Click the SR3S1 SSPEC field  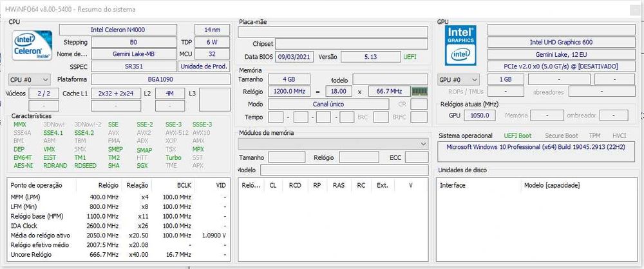coord(133,66)
